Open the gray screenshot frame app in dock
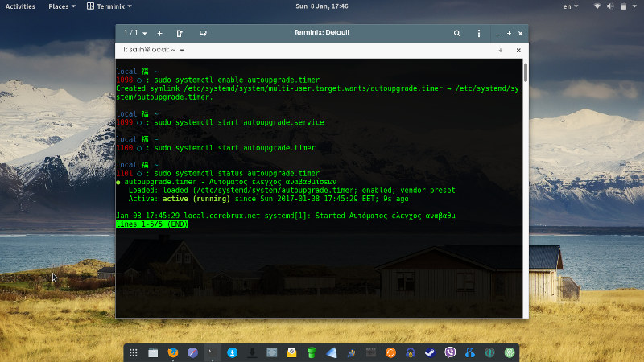This screenshot has width=644, height=362. click(272, 352)
